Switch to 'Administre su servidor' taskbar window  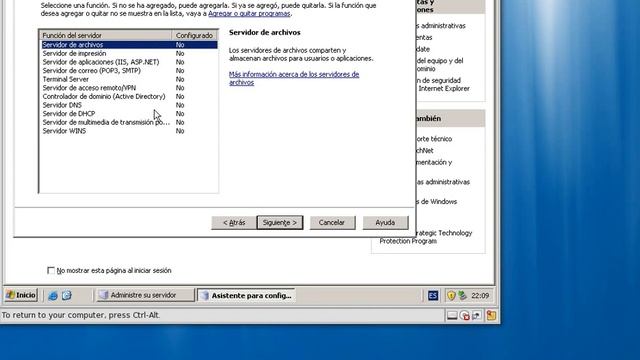click(x=145, y=295)
